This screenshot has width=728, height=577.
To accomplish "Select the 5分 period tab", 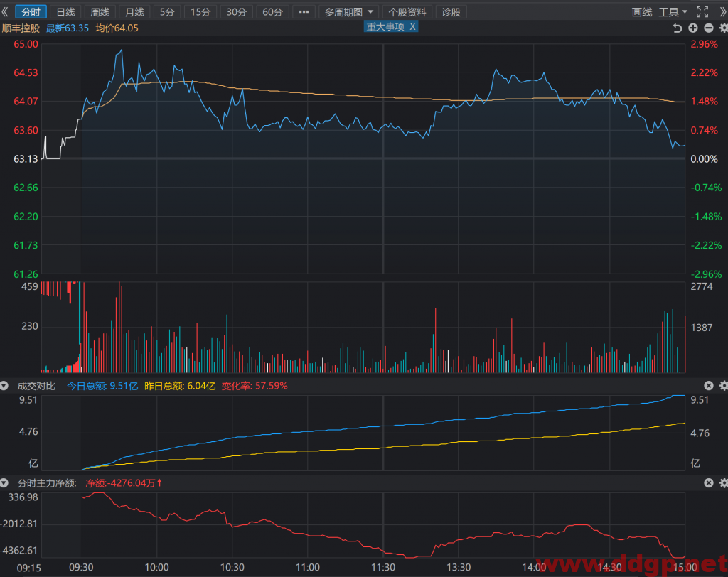I will point(166,12).
